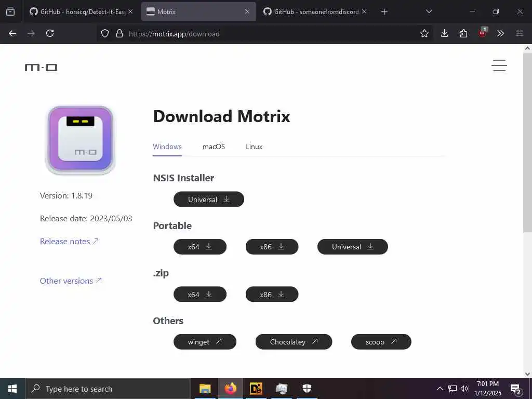Click the taskbar clock 7:01 PM
The width and height of the screenshot is (532, 399).
point(487,389)
